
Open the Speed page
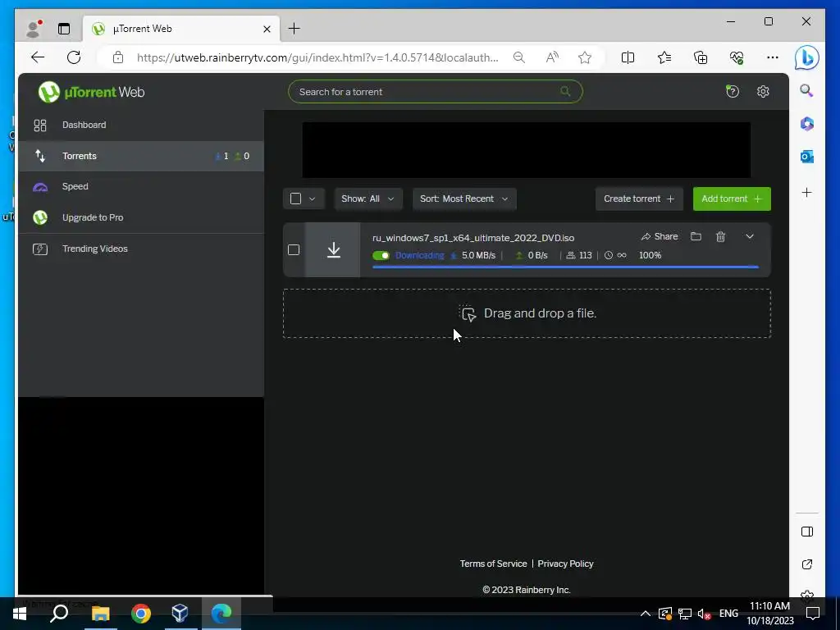141,186
